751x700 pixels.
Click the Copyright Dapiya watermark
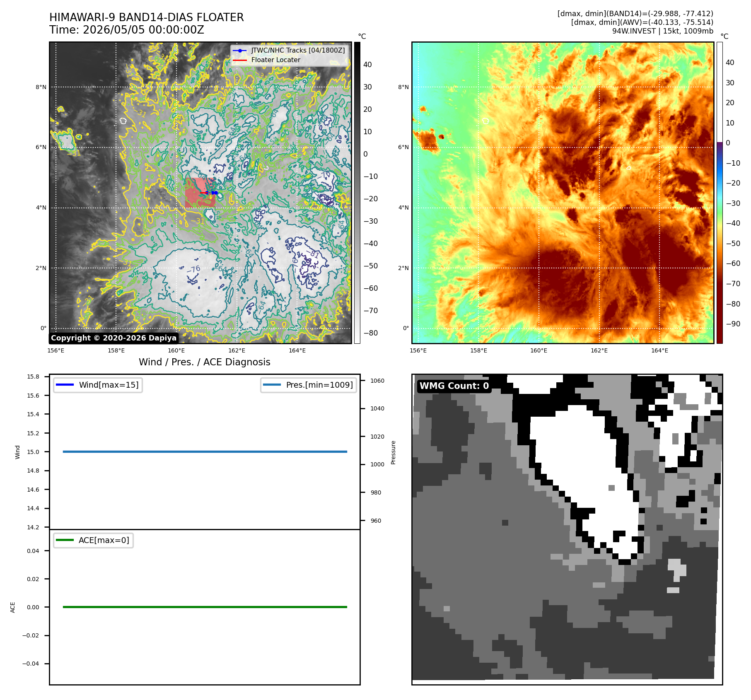[x=114, y=338]
